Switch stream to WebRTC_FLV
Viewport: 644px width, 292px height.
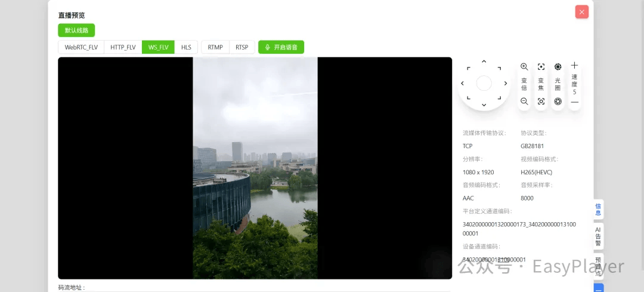tap(81, 47)
